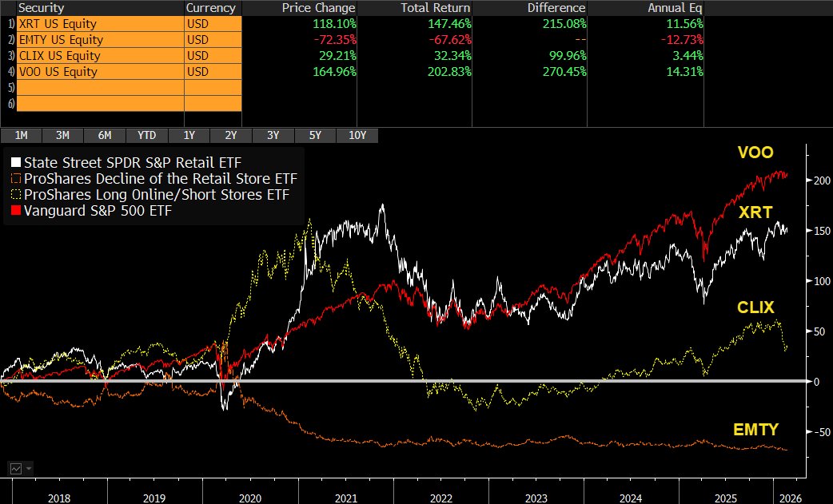Choose the 10Y time range
The width and height of the screenshot is (833, 504).
click(x=357, y=135)
